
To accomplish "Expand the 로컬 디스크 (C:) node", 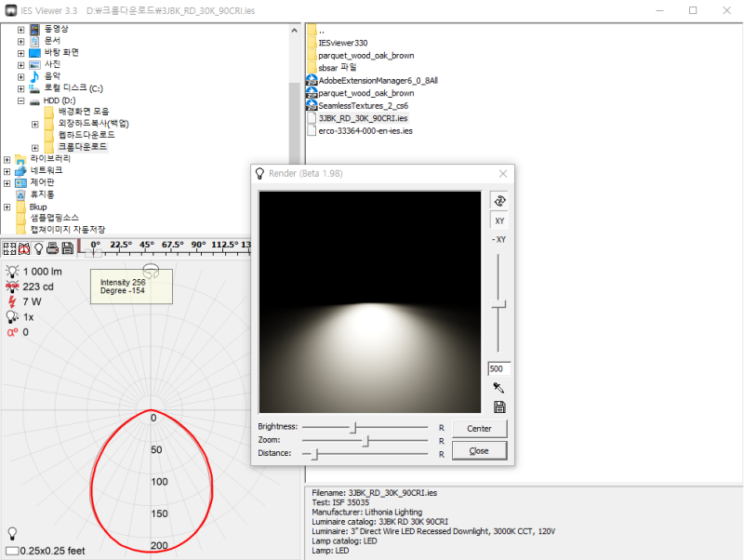I will 20,88.
